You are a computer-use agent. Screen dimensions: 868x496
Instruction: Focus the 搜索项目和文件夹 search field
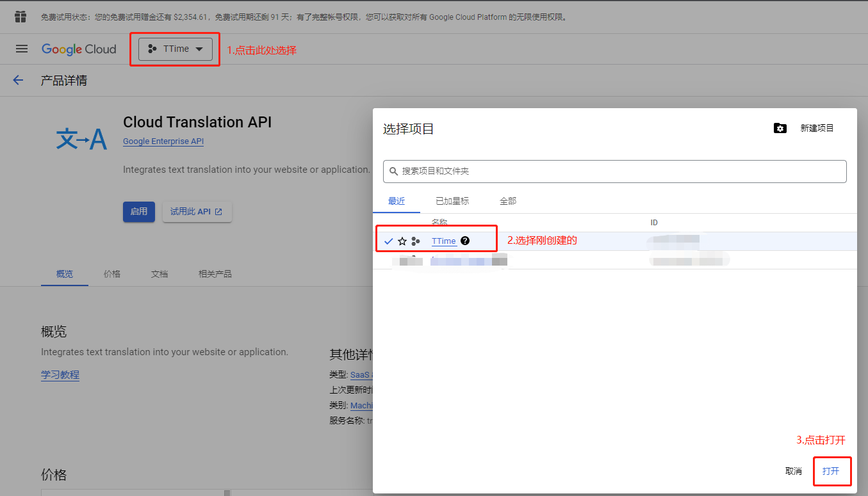(x=615, y=172)
